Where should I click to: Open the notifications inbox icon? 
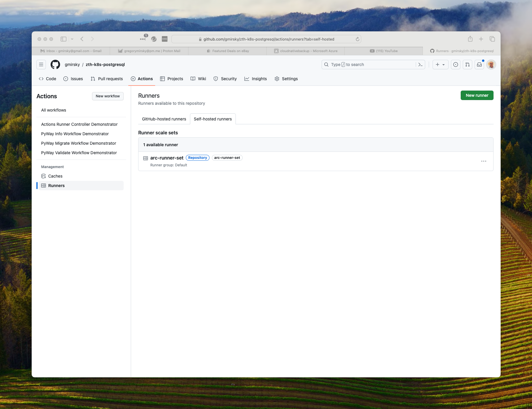(479, 65)
